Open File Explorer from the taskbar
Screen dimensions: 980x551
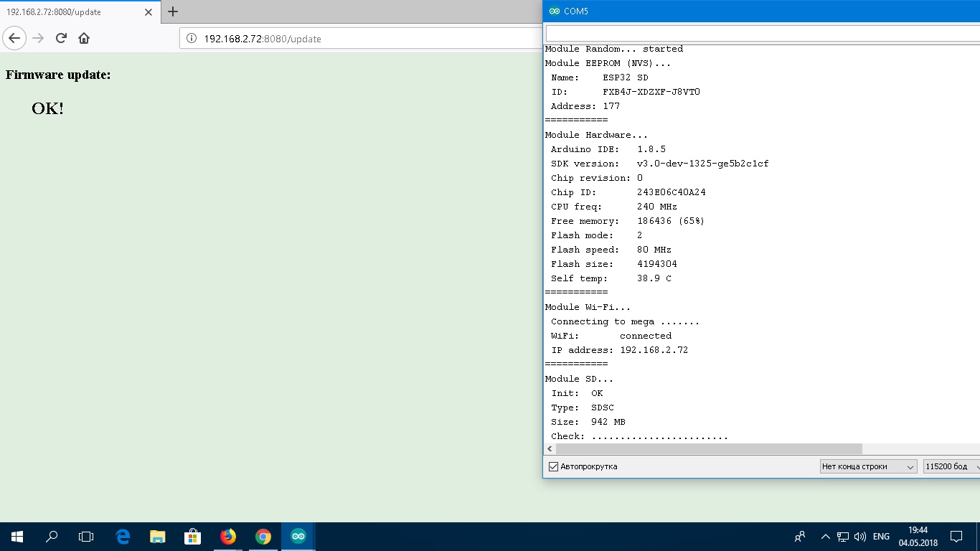[157, 537]
